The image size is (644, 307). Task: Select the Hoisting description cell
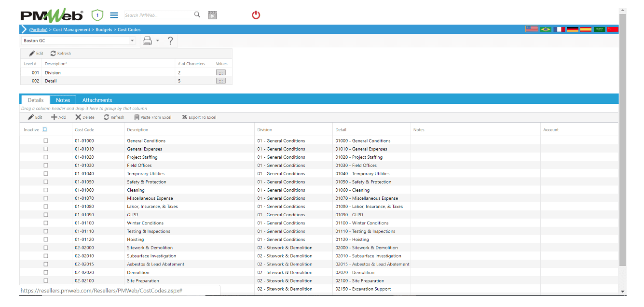(189, 239)
